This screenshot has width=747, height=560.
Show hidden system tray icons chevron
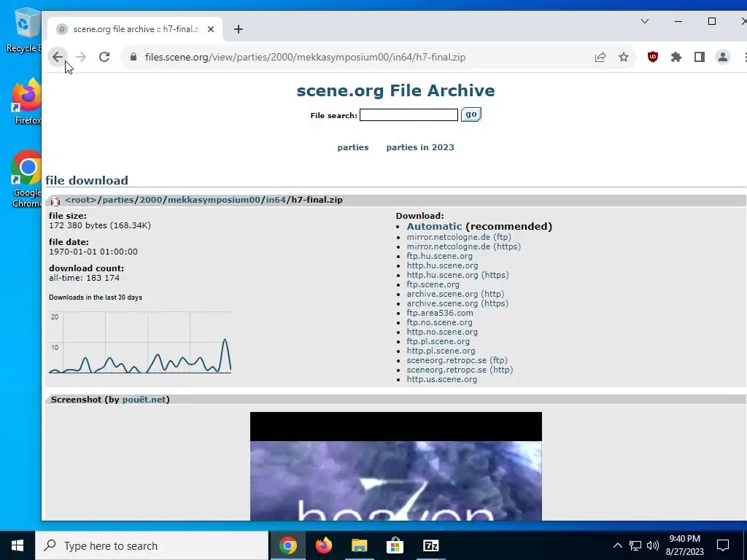tap(617, 545)
